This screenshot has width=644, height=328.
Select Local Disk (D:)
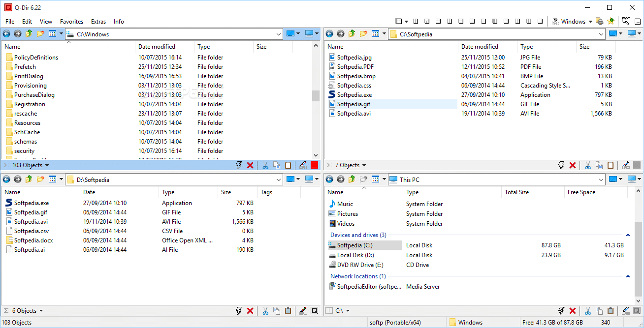[355, 255]
